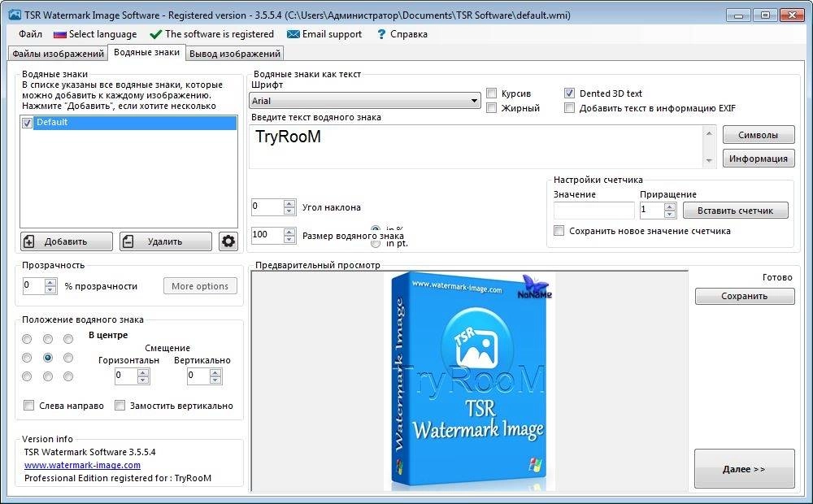813x504 pixels.
Task: Switch to Водяные знаки tab
Action: point(146,52)
